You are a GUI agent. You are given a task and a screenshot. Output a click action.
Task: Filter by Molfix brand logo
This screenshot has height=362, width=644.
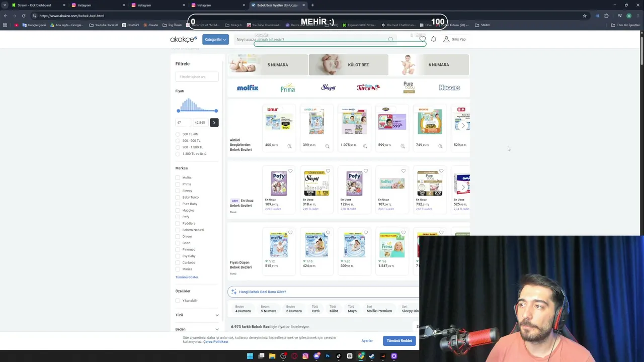(248, 87)
